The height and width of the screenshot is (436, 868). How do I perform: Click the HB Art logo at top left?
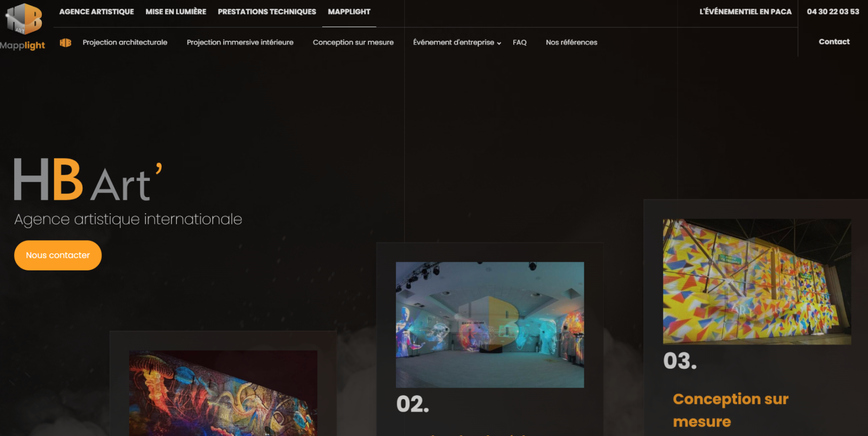[x=23, y=18]
